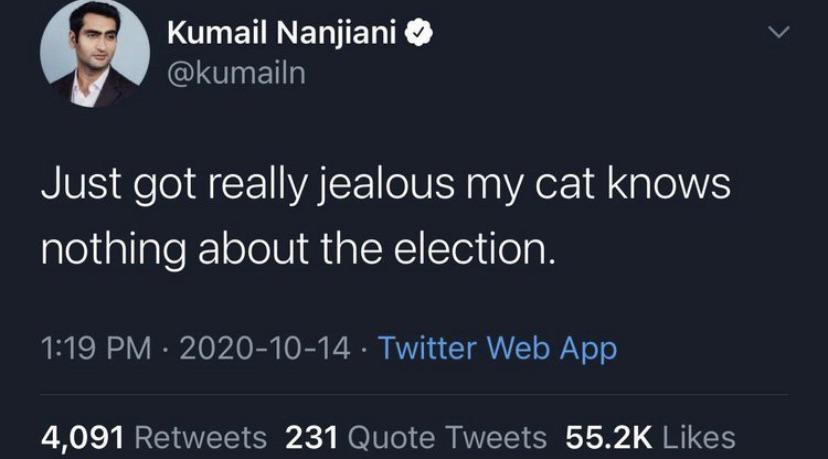This screenshot has width=828, height=459.
Task: Click the Likes label
Action: [699, 437]
